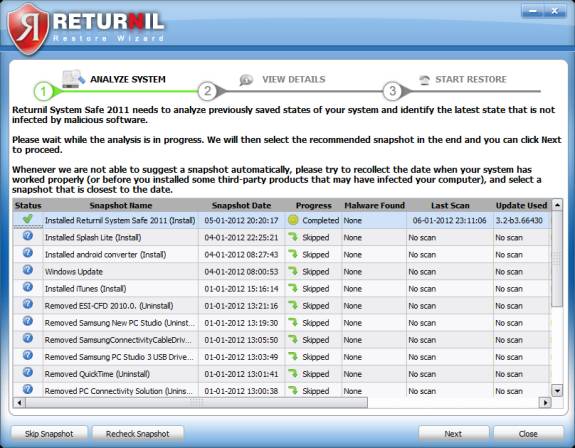Click the green Skipped arrow icon in Removed QuickTime row
The width and height of the screenshot is (575, 448).
coord(293,374)
